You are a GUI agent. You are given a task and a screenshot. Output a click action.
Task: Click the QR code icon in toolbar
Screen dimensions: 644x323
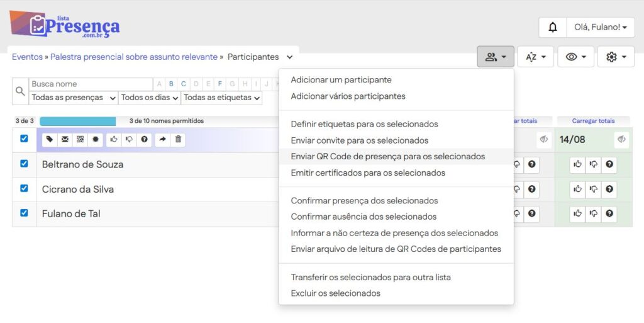[80, 139]
